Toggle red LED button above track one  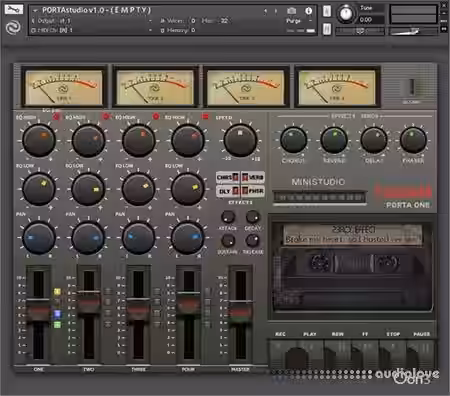pyautogui.click(x=56, y=117)
